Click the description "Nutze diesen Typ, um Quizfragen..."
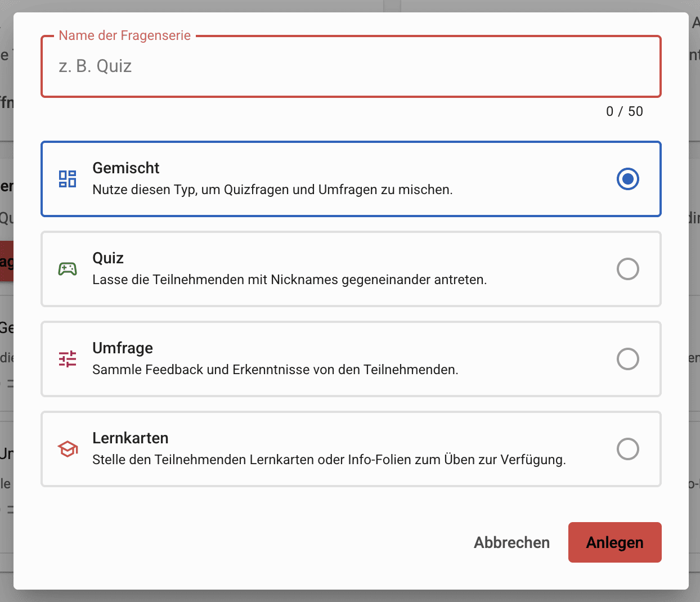The width and height of the screenshot is (700, 602). 272,190
